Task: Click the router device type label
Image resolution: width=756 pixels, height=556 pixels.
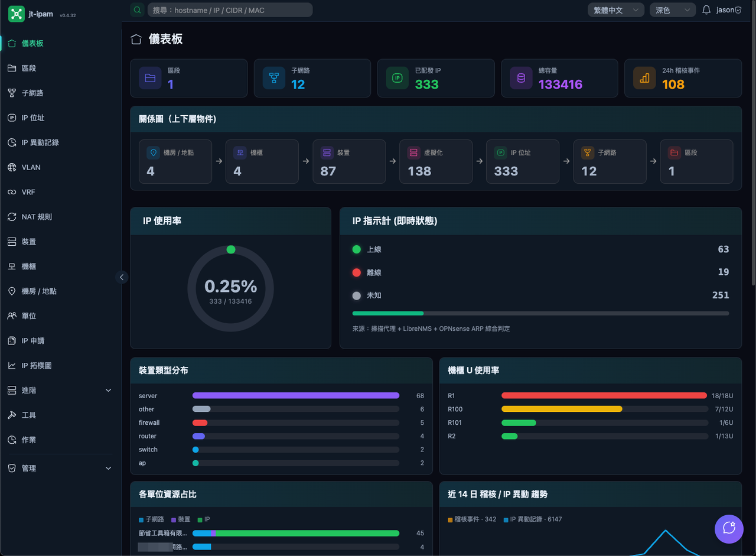Action: tap(148, 436)
